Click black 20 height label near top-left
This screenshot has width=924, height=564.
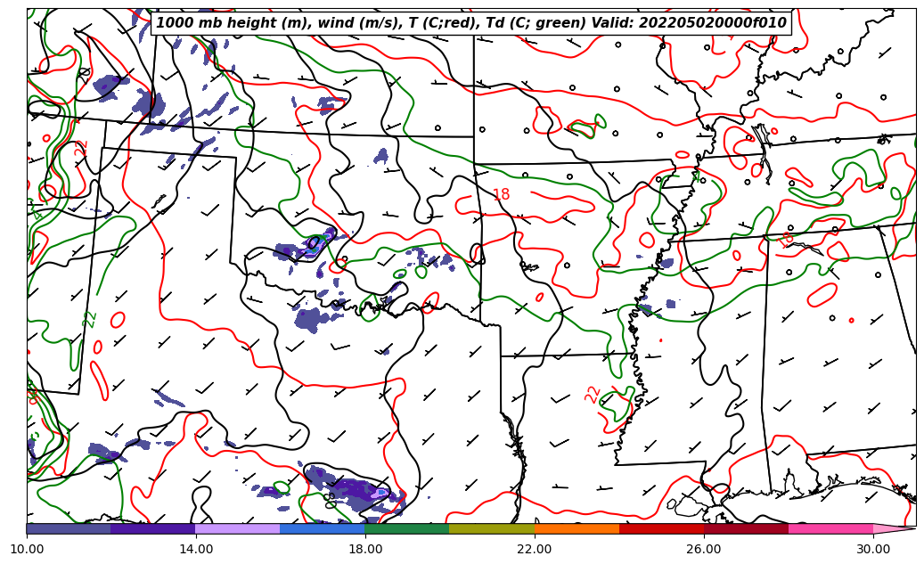click(85, 74)
